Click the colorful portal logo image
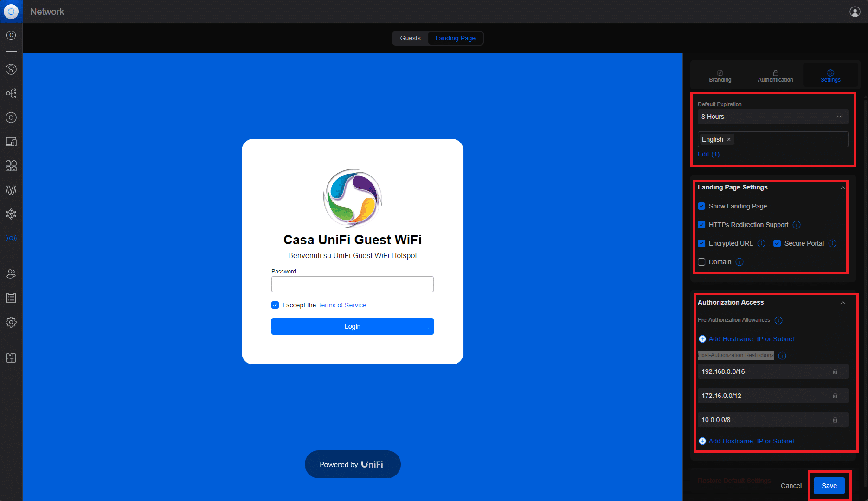The height and width of the screenshot is (501, 868). point(353,198)
